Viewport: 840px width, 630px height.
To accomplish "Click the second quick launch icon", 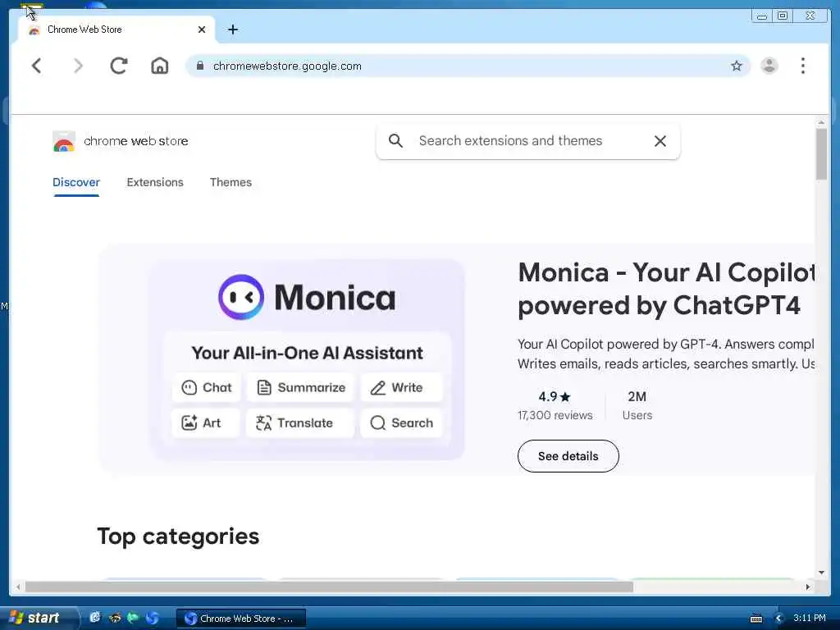I will tap(115, 618).
